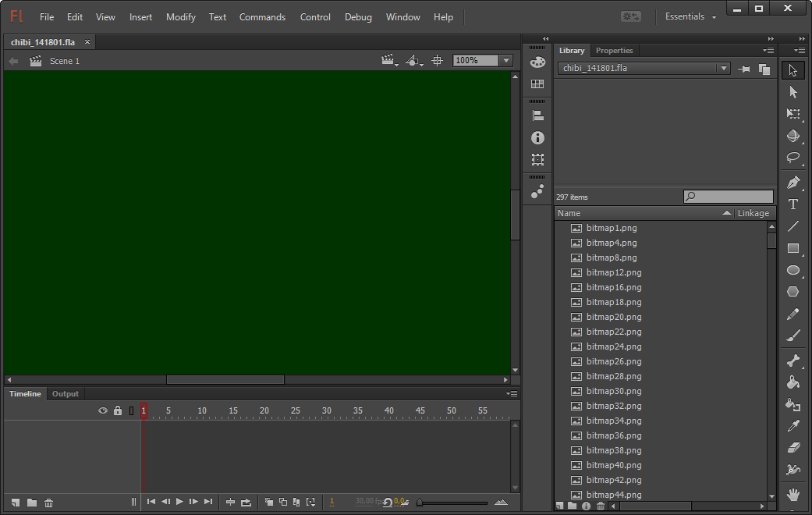Pin the current library with pushpin
Screen dimensions: 812x515
tap(744, 69)
